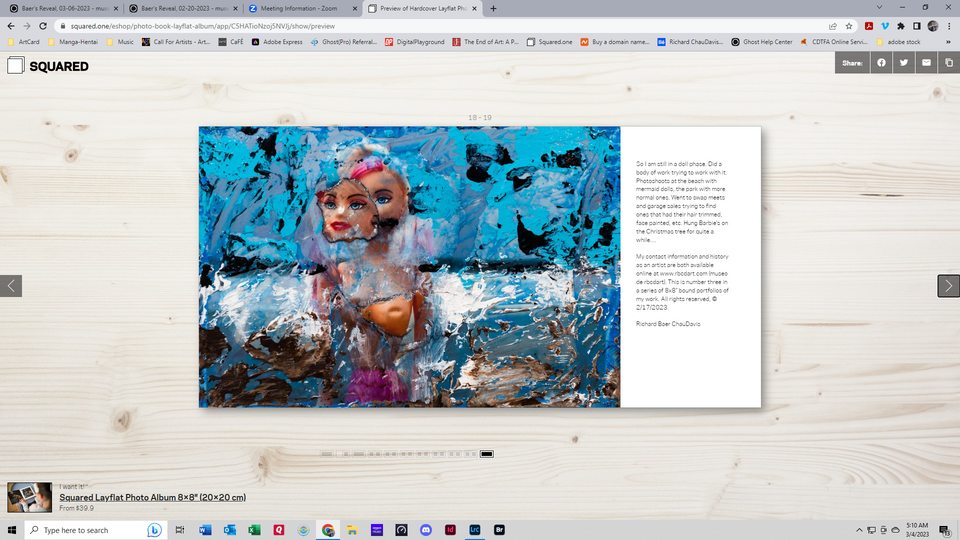Click the photo album product thumbnail
Viewport: 960px width, 540px height.
pos(29,497)
